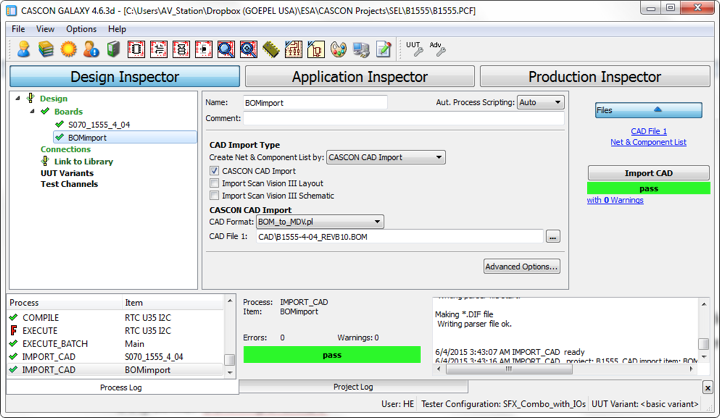Screen dimensions: 720x418
Task: Click the UUT wrench settings icon
Action: 414,48
